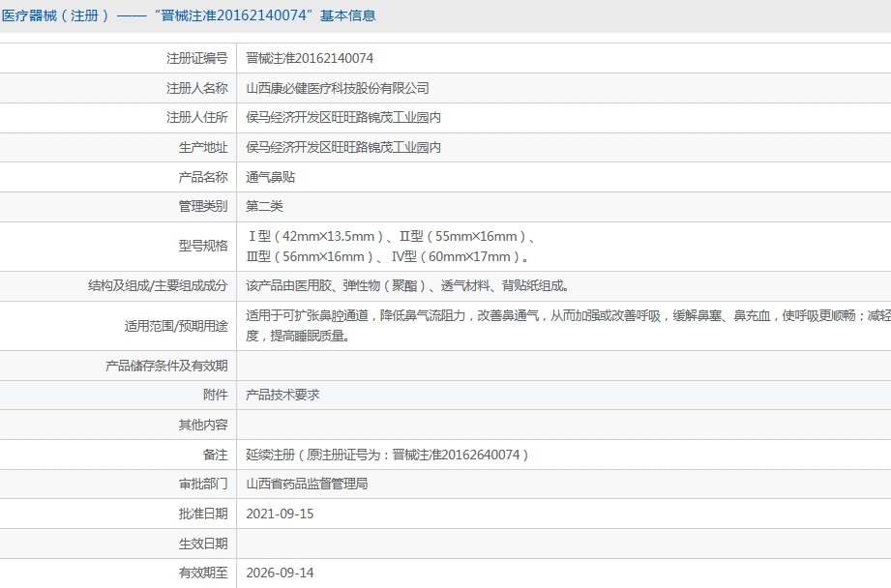Click the category value 第二类
The height and width of the screenshot is (588, 891).
pos(264,206)
